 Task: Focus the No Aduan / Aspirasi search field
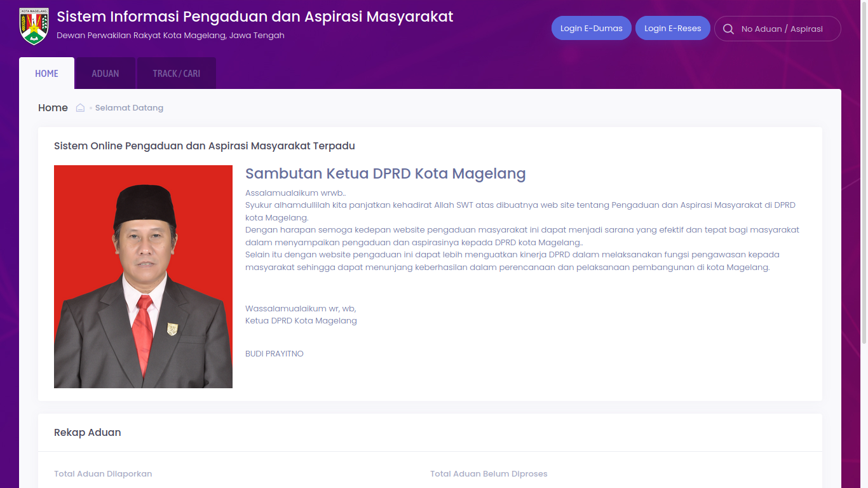click(778, 29)
